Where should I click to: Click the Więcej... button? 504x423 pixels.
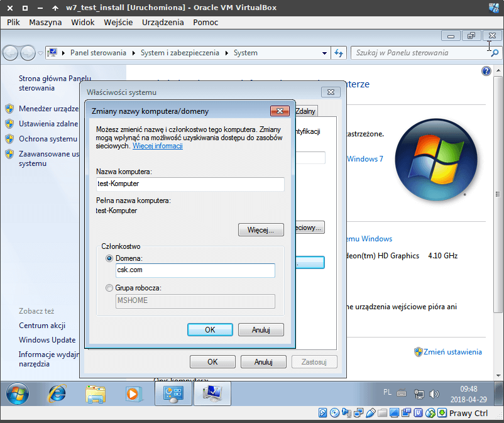[x=261, y=230]
